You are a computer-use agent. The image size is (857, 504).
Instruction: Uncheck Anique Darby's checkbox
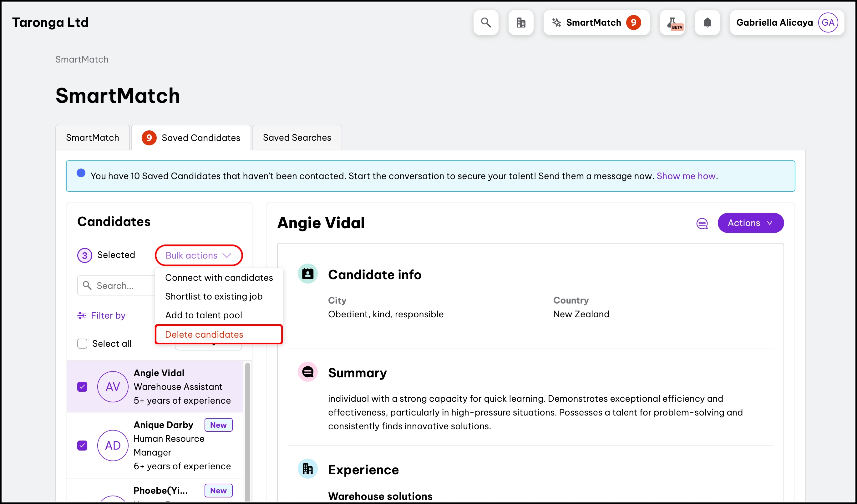click(x=82, y=445)
